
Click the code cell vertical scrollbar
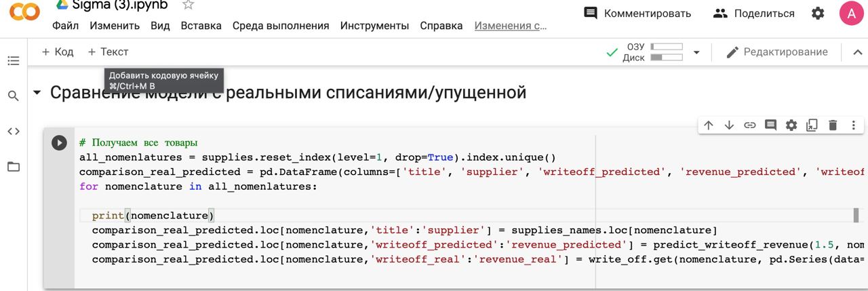[x=856, y=215]
